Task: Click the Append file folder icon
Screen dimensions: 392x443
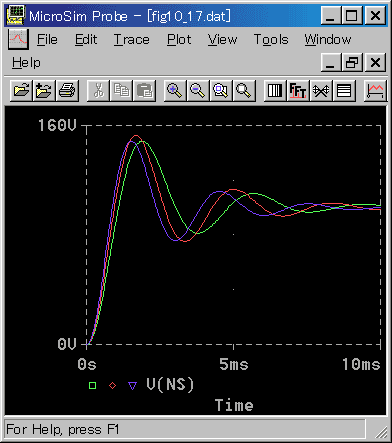Action: click(x=44, y=90)
